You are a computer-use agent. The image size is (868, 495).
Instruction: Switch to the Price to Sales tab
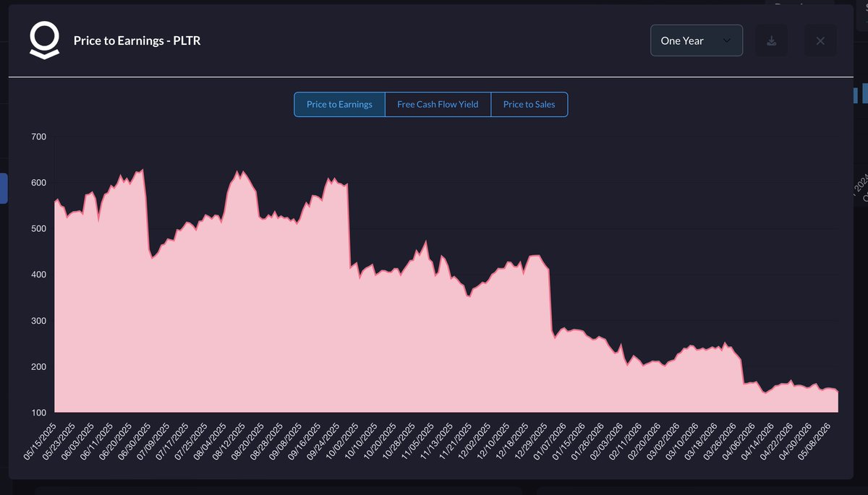(x=529, y=105)
